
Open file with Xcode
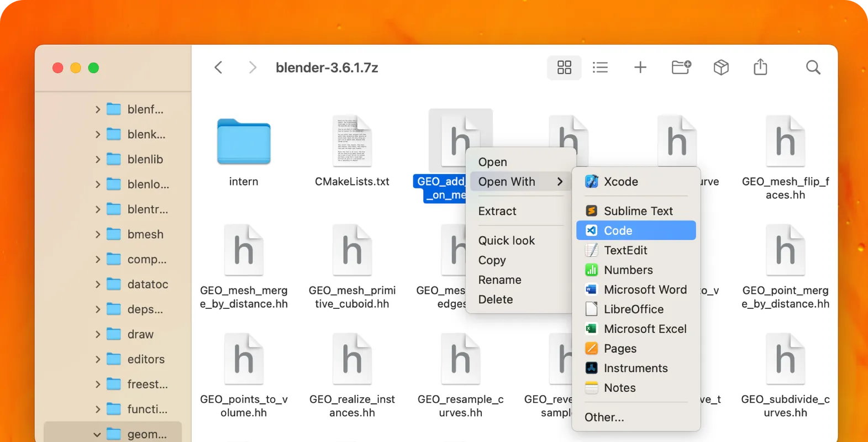tap(620, 182)
